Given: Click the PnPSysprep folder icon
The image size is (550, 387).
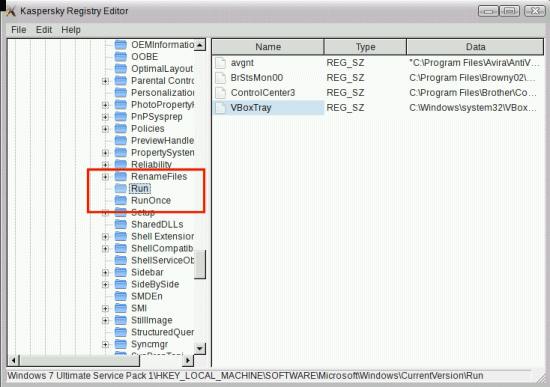Looking at the screenshot, I should [x=121, y=116].
